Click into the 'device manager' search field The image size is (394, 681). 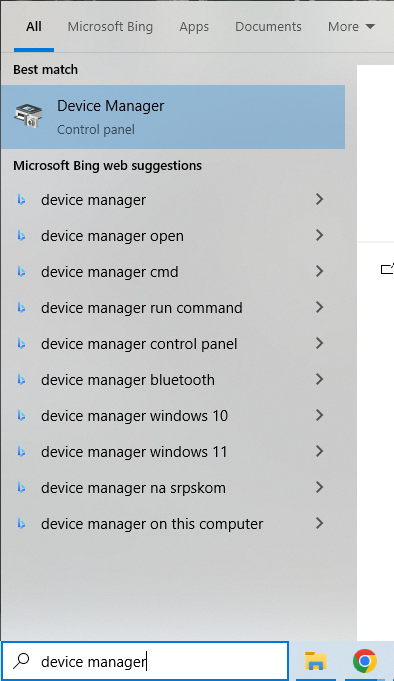click(145, 661)
